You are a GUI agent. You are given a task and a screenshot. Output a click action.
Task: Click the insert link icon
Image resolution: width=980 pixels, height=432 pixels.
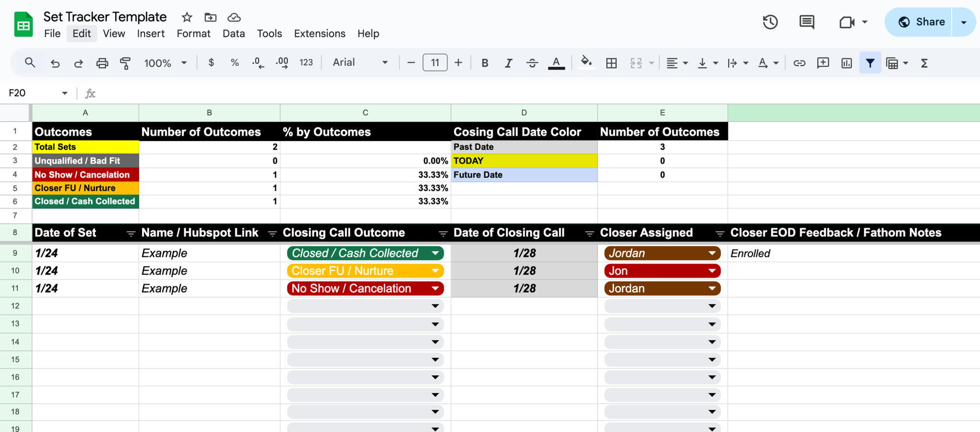[799, 63]
